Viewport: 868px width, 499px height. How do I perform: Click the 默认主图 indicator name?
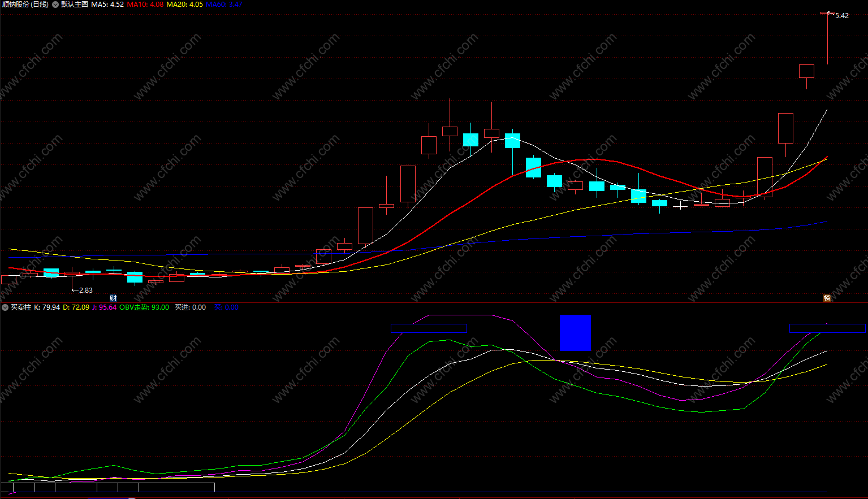point(75,5)
